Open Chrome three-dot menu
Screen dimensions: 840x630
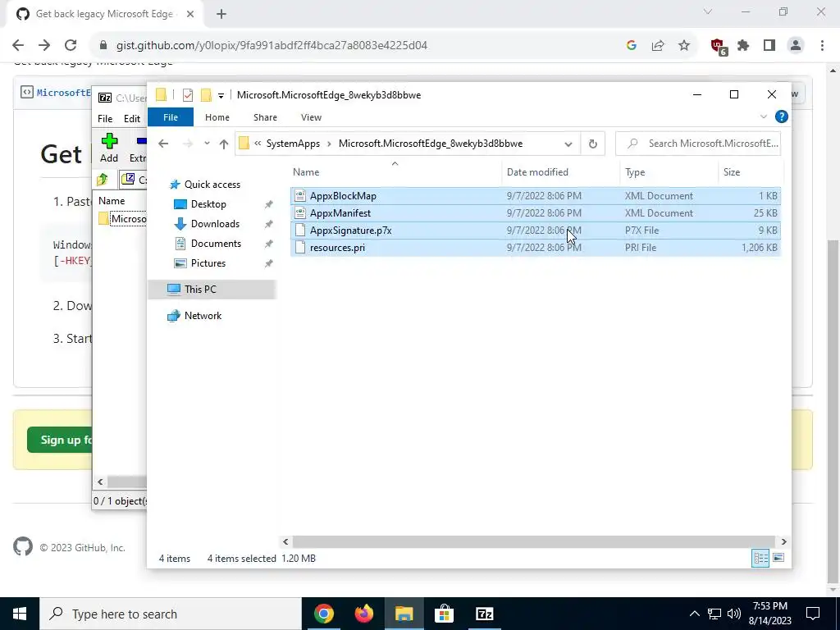pos(822,46)
